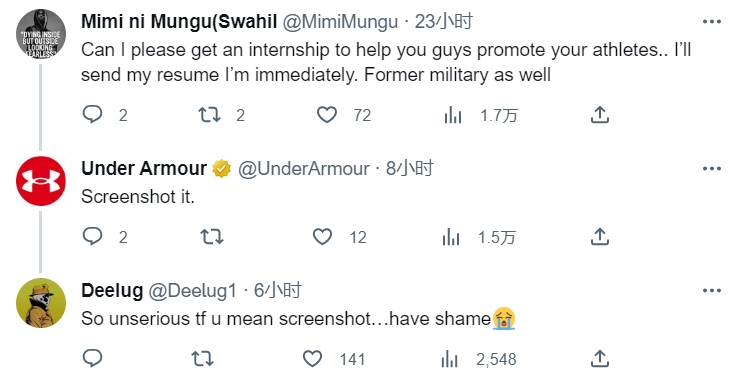View analytics showing 2,548 views
Screen dimensions: 744x384
pyautogui.click(x=478, y=359)
